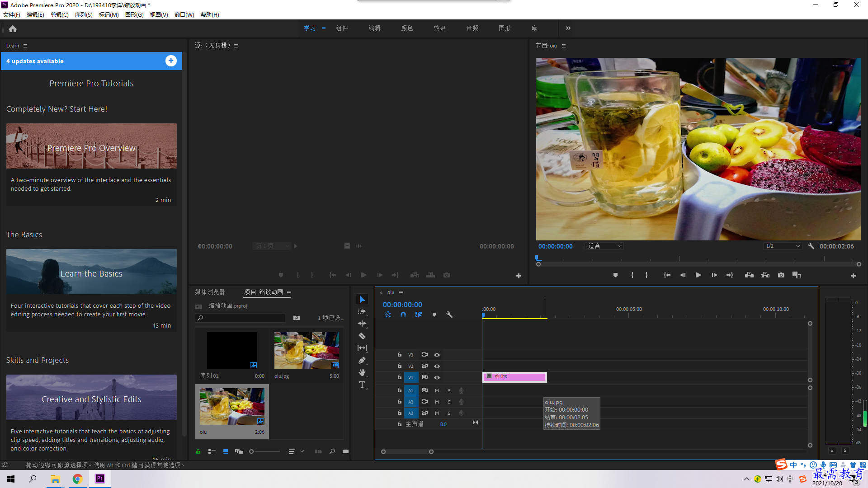The width and height of the screenshot is (868, 488).
Task: Expand the 4 updates available banner
Action: (x=171, y=61)
